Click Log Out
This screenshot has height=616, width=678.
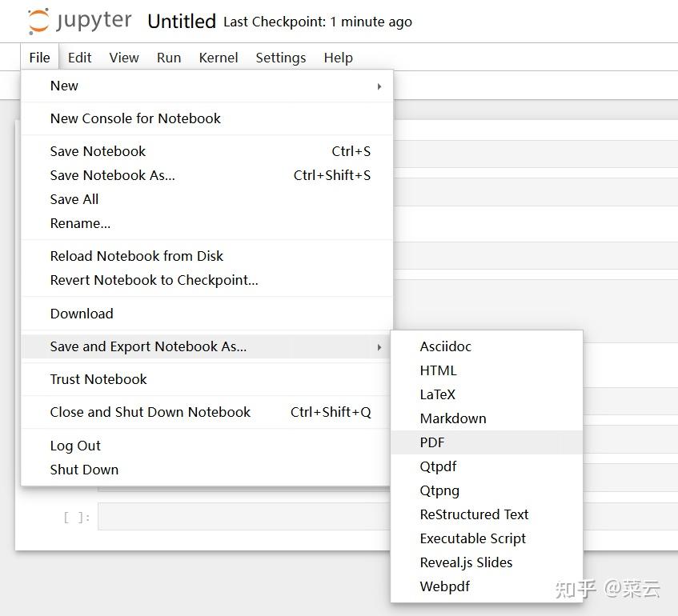point(75,446)
